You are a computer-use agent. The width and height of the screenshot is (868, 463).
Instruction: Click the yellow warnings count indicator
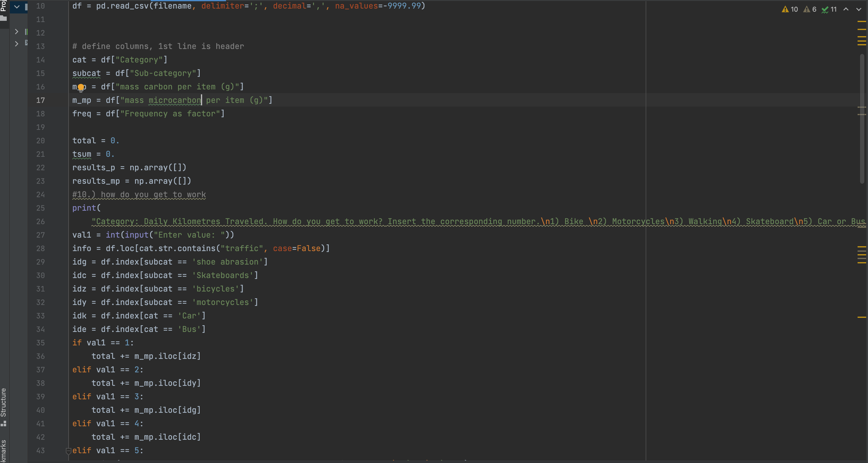coord(790,9)
